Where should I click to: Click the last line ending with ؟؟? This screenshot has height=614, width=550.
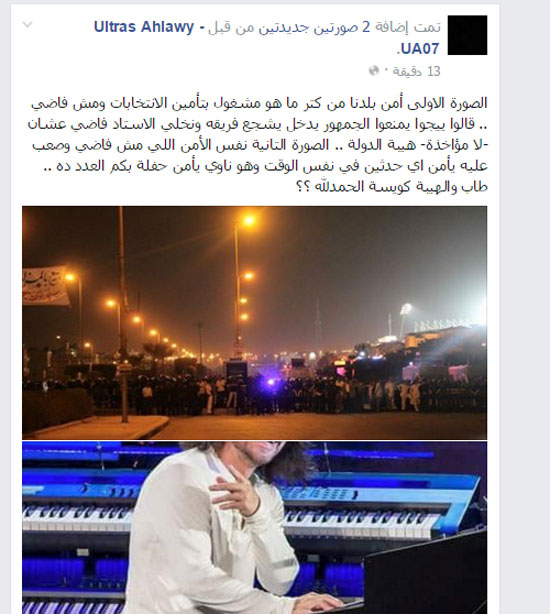point(392,187)
